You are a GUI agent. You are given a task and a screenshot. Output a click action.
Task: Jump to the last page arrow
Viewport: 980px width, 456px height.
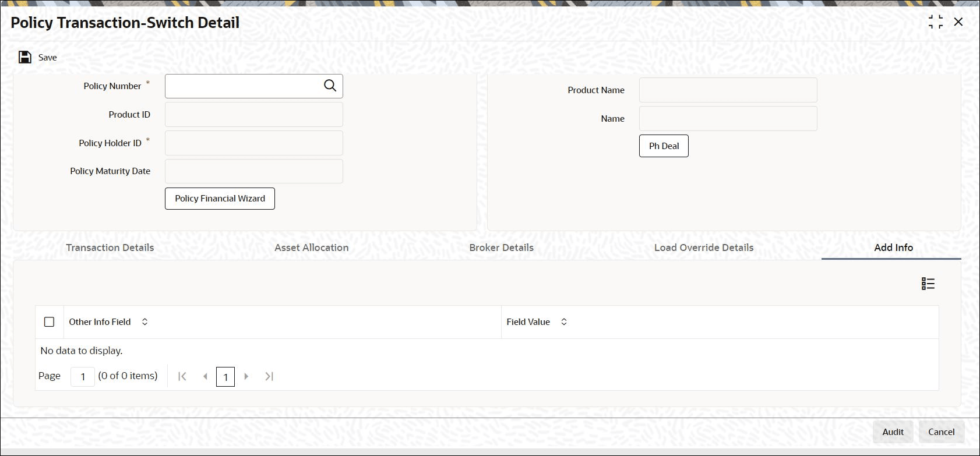269,376
